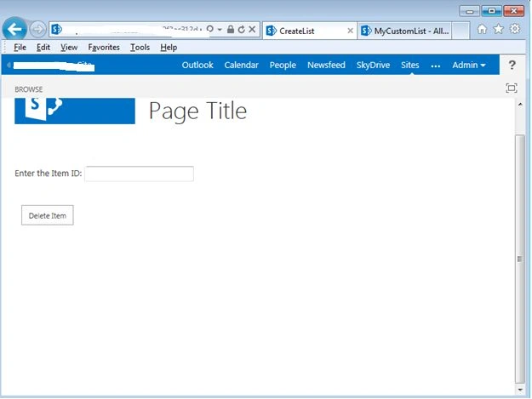Open the Favorites menu

[104, 47]
